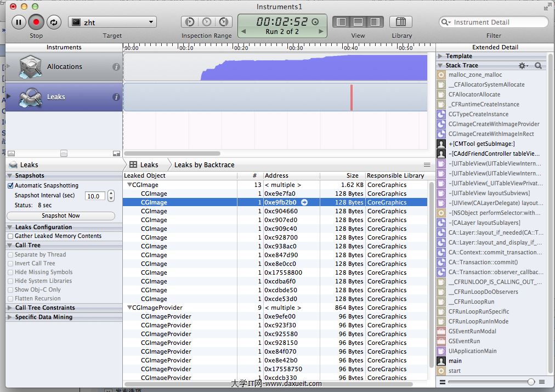Open the zht Target dropdown
This screenshot has height=392, width=555.
[112, 22]
